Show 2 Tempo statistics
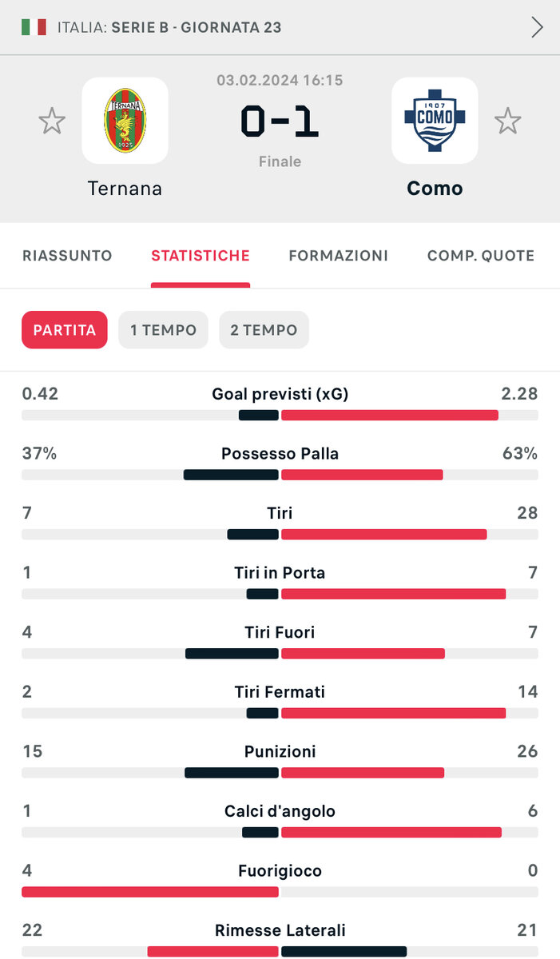 tap(264, 330)
